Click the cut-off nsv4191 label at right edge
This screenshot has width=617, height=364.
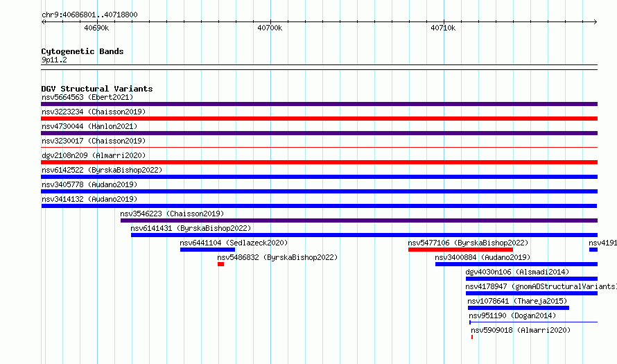pos(603,243)
